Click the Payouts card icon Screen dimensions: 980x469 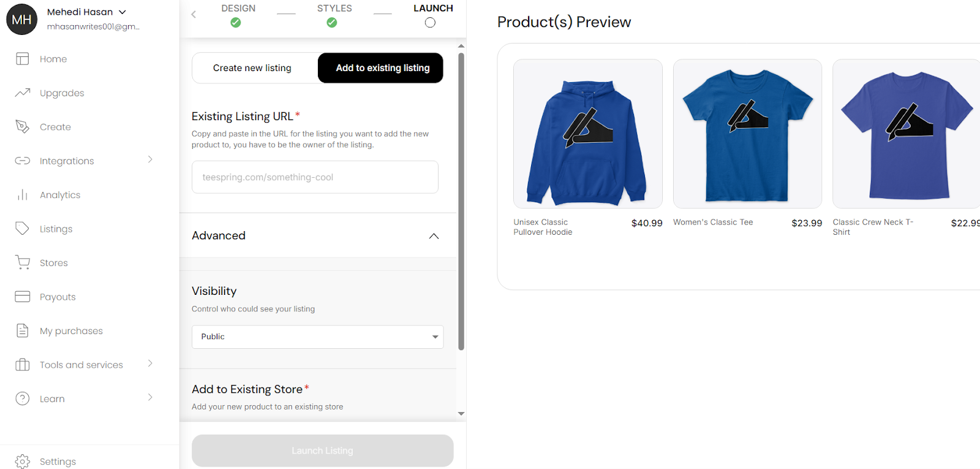tap(23, 297)
